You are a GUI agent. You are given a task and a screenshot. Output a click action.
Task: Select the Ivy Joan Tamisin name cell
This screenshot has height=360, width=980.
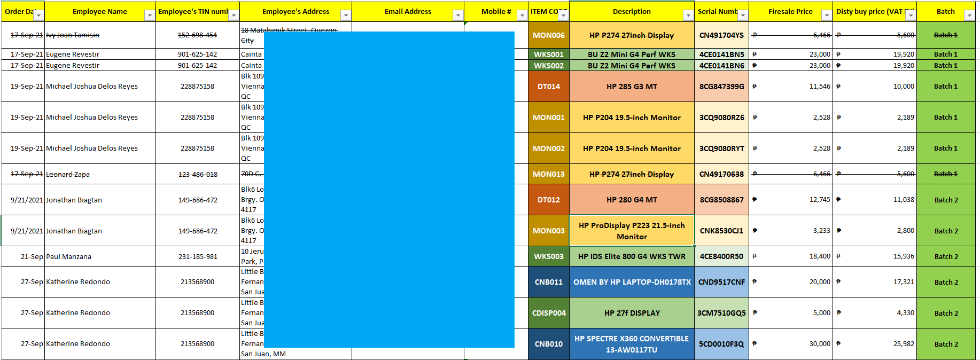tap(100, 35)
